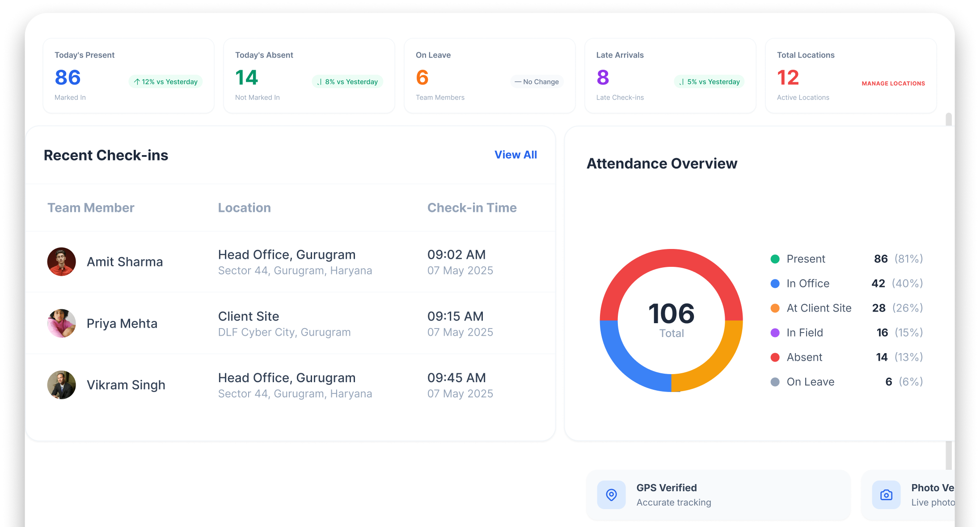This screenshot has height=527, width=980.
Task: Click the Vikram Singh name
Action: point(126,385)
